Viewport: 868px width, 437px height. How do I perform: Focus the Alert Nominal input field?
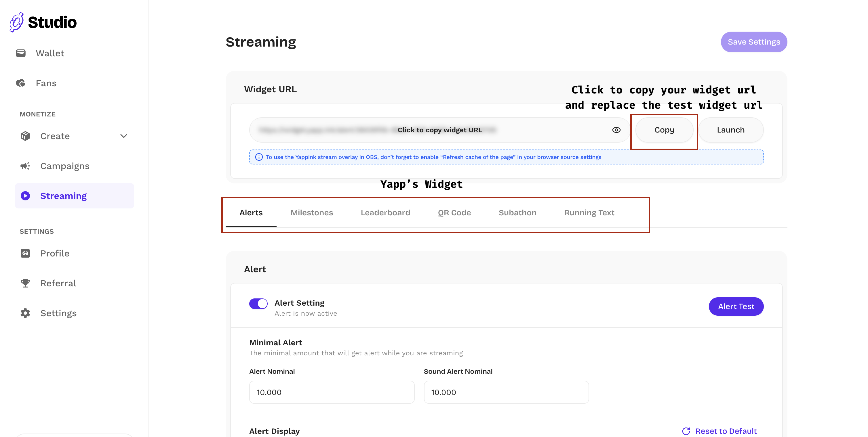pos(332,392)
